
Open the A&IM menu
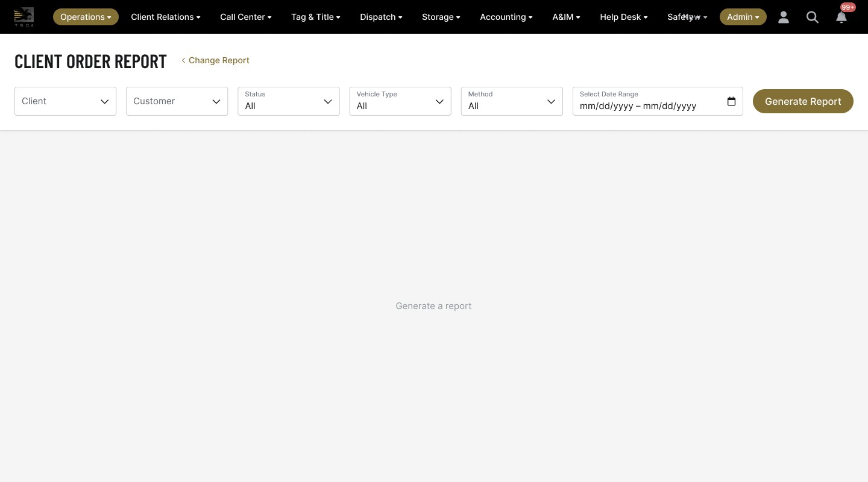pyautogui.click(x=566, y=17)
